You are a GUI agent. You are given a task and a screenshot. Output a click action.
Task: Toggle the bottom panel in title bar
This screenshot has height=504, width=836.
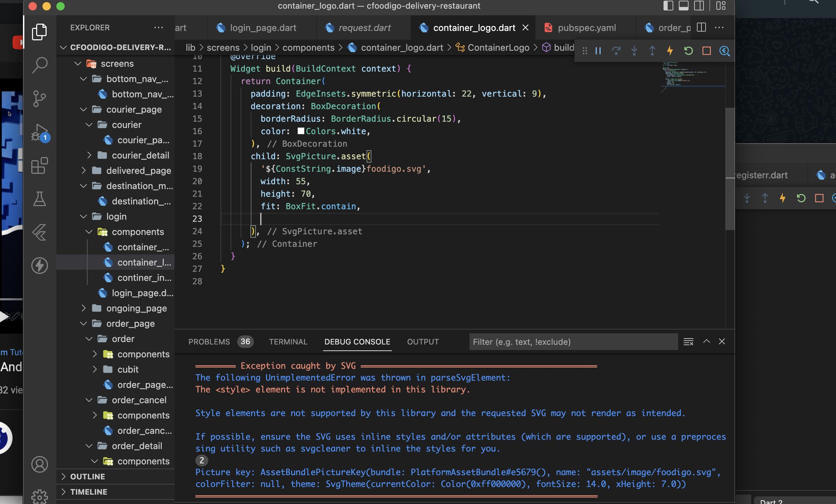(683, 6)
